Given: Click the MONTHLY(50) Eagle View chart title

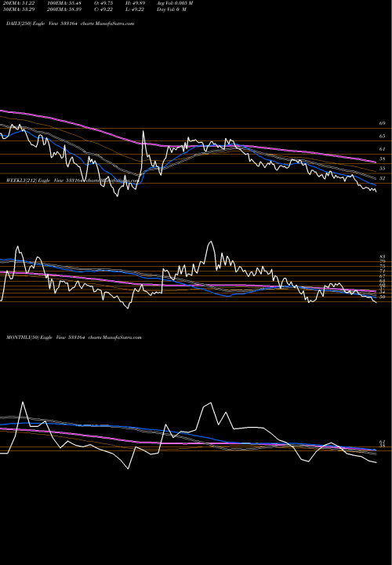Looking at the screenshot, I should (74, 337).
